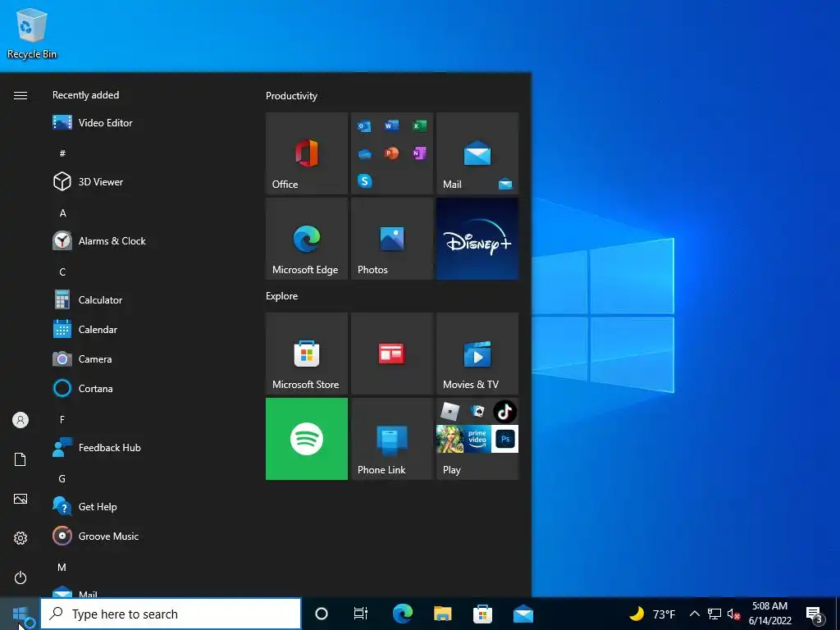
Task: Open Mail from the taskbar
Action: [x=523, y=614]
